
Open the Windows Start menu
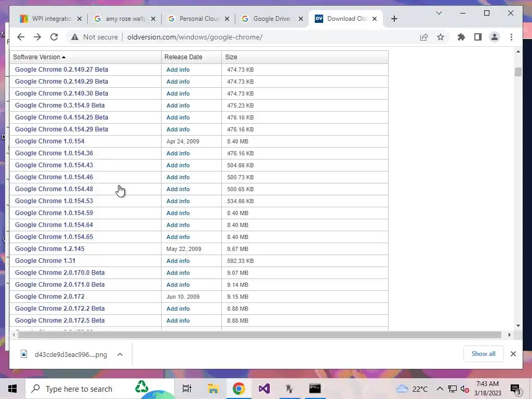[x=12, y=389]
